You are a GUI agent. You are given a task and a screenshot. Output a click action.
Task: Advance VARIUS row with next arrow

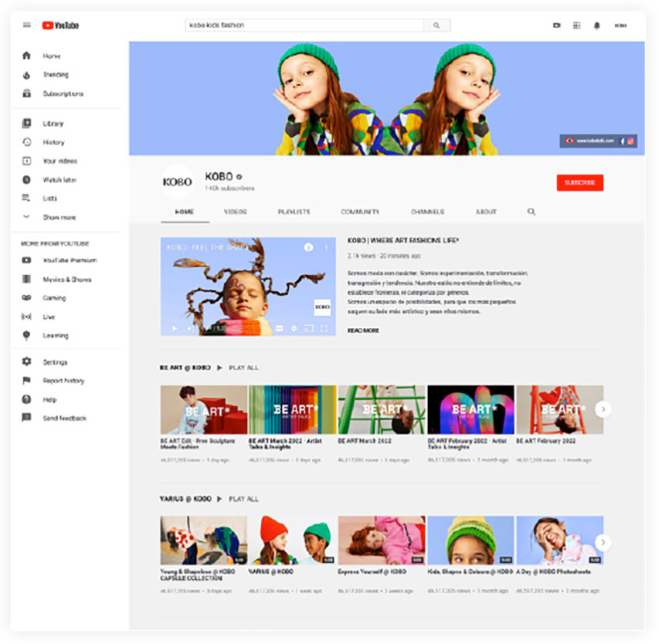[603, 542]
